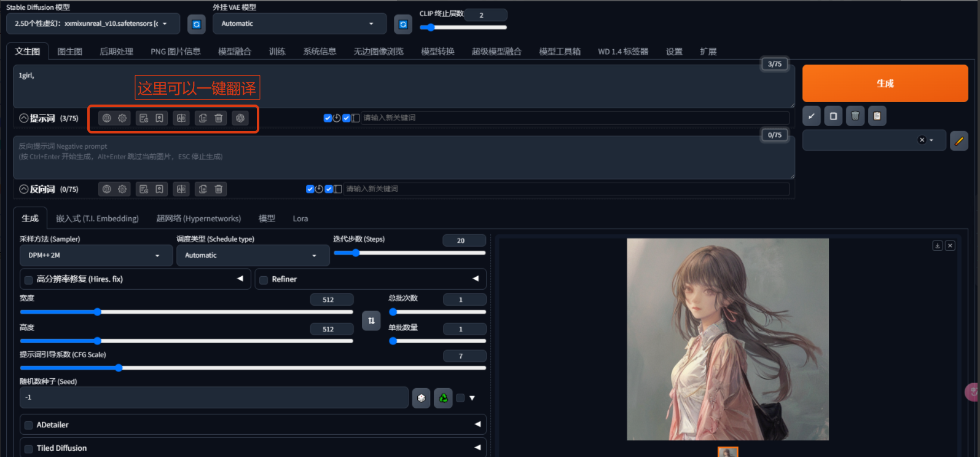The image size is (980, 457).
Task: Open the Schedule type dropdown
Action: (253, 255)
